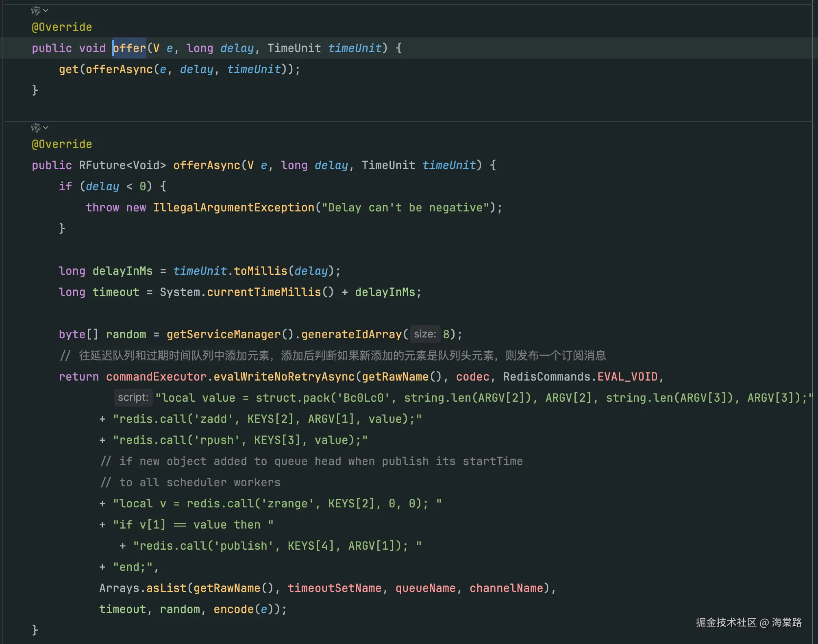The width and height of the screenshot is (818, 644).
Task: Click the toMillis method call
Action: coord(260,271)
